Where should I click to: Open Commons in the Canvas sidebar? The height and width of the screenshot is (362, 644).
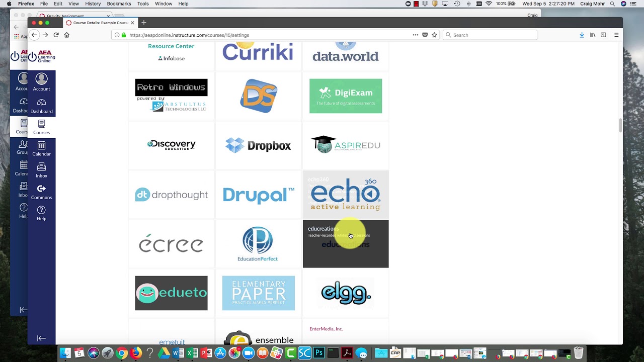pyautogui.click(x=41, y=192)
